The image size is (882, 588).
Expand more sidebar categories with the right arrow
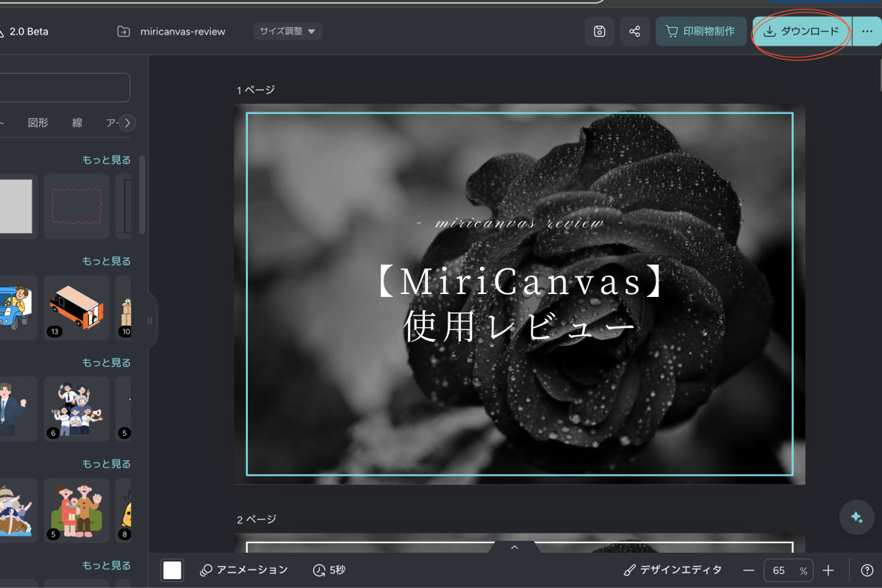tap(127, 123)
